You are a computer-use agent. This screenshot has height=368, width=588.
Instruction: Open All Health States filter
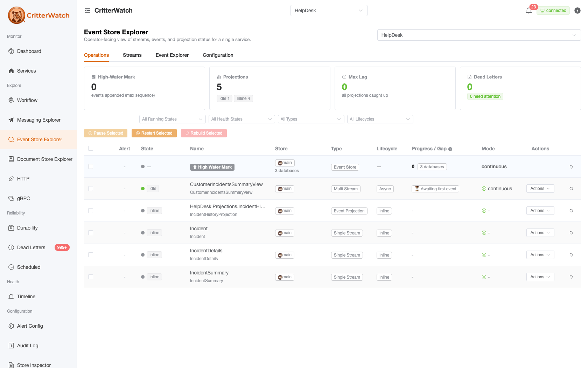[x=241, y=119]
